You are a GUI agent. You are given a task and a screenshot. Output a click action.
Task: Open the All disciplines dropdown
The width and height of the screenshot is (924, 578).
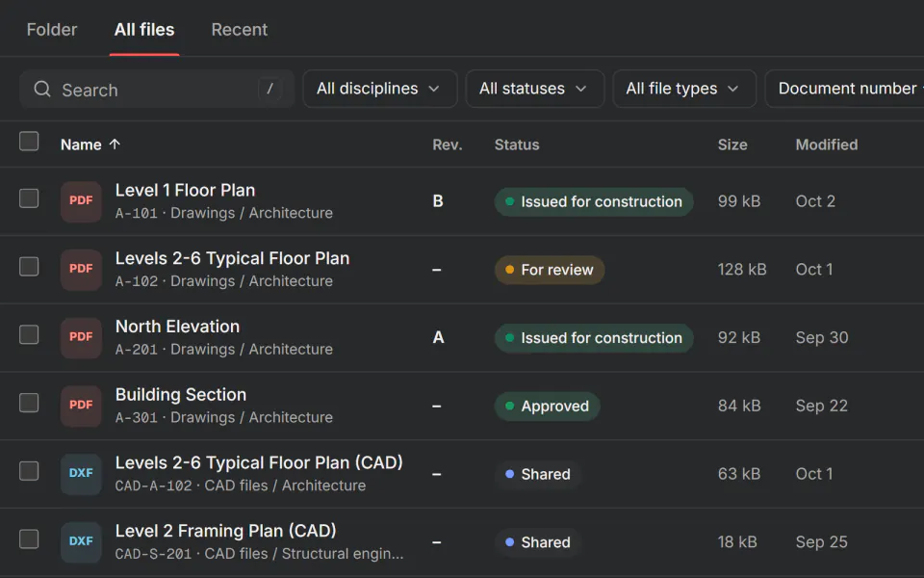[x=380, y=89]
